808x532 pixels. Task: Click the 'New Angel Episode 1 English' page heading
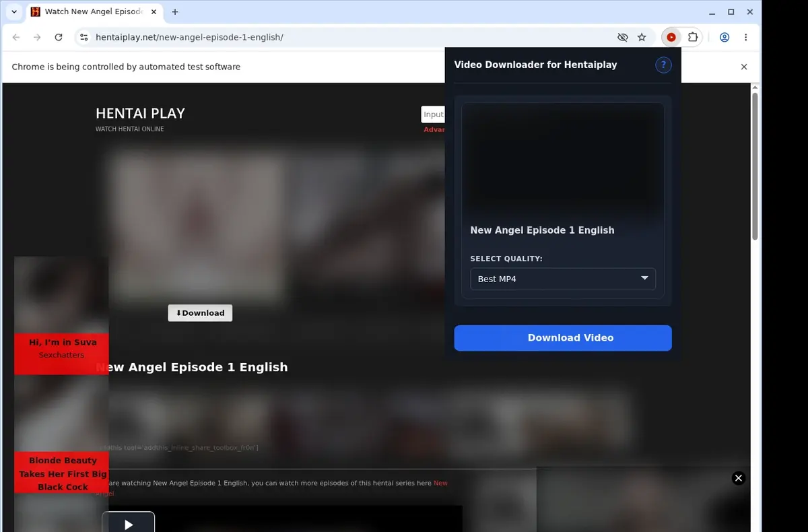(x=192, y=367)
